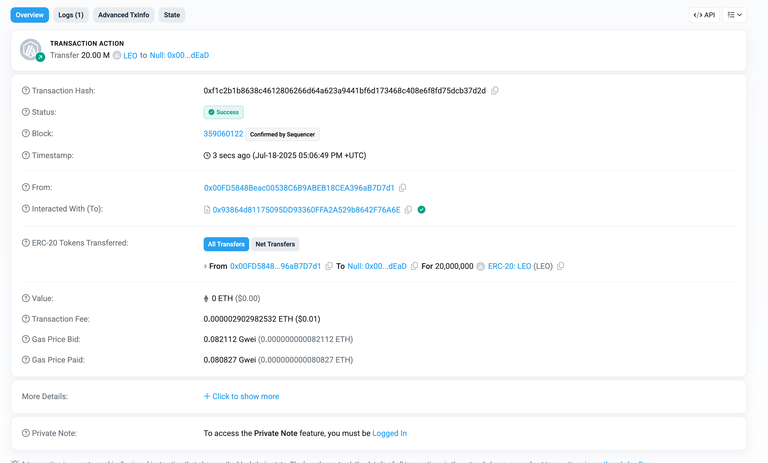The image size is (768, 463).
Task: Copy the Null dEaD address in transfer row
Action: coord(414,266)
